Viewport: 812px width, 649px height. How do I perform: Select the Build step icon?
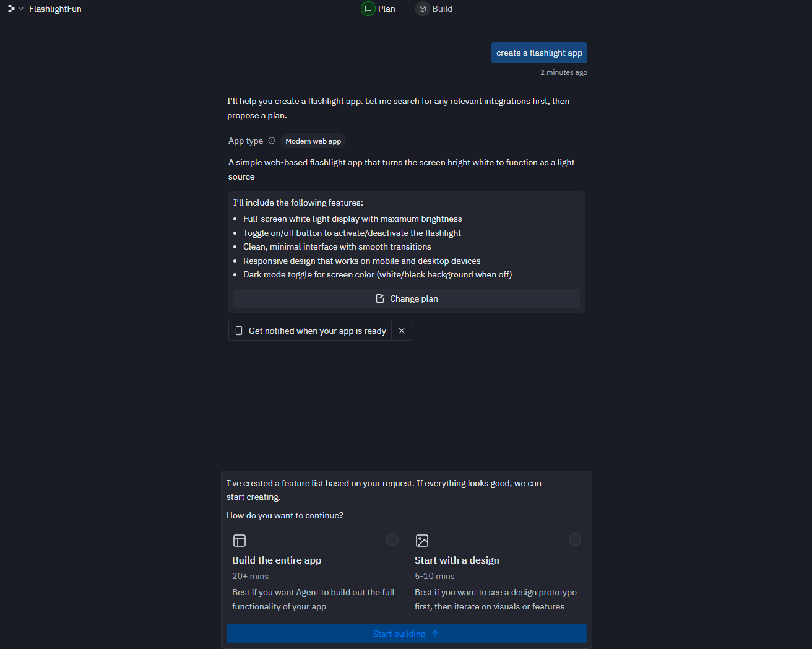[x=422, y=9]
